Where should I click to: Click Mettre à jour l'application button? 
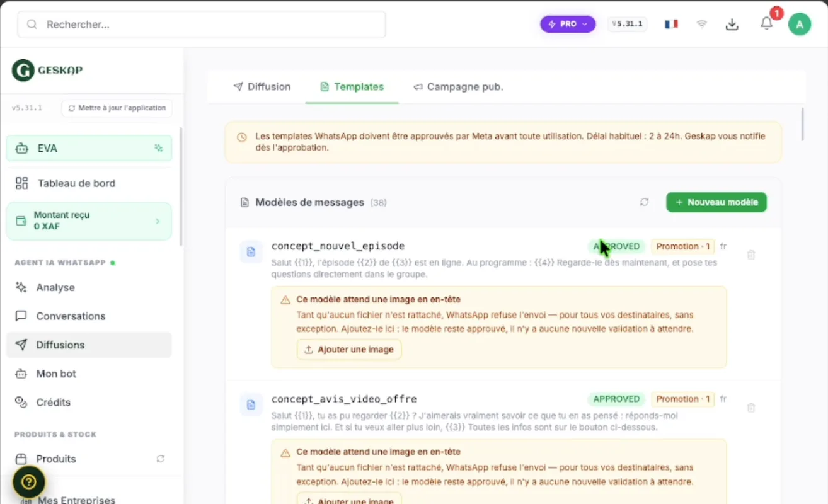[117, 108]
